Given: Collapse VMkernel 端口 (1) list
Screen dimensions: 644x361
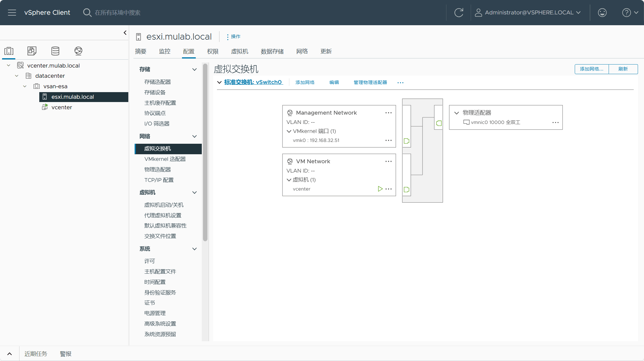Looking at the screenshot, I should (x=289, y=131).
